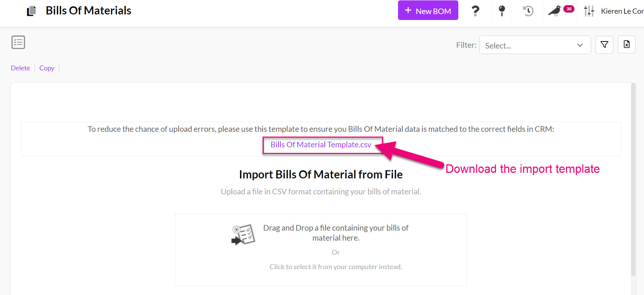Open the bird notifications icon
644x295 pixels.
point(555,11)
